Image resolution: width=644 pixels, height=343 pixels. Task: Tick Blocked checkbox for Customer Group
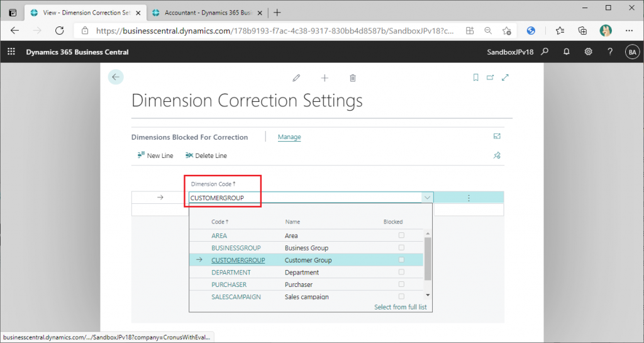click(x=401, y=260)
